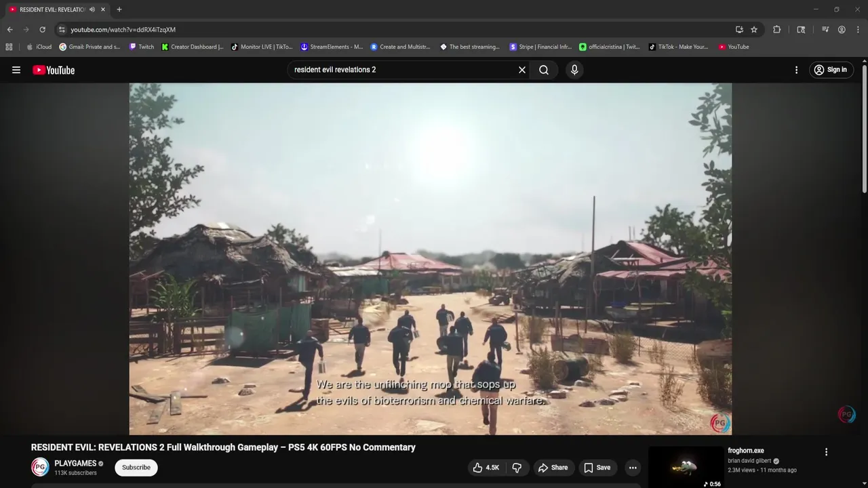
Task: Go forward in browser history
Action: point(26,30)
